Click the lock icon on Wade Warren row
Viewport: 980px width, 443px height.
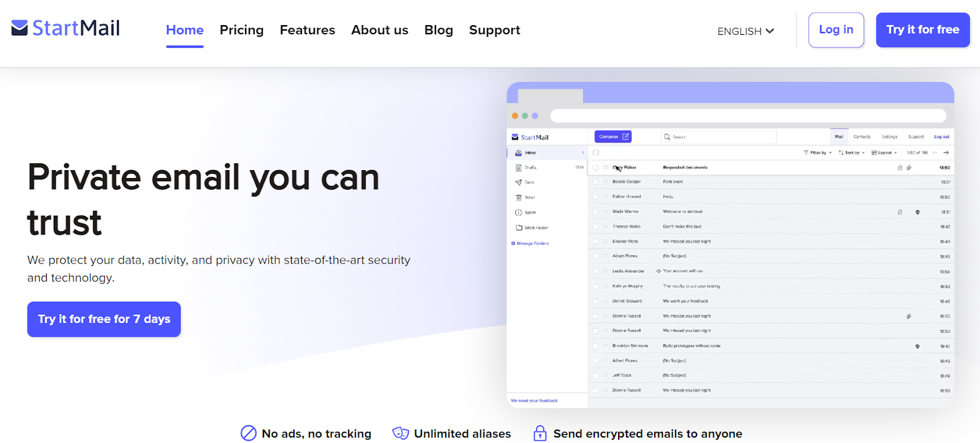click(900, 212)
